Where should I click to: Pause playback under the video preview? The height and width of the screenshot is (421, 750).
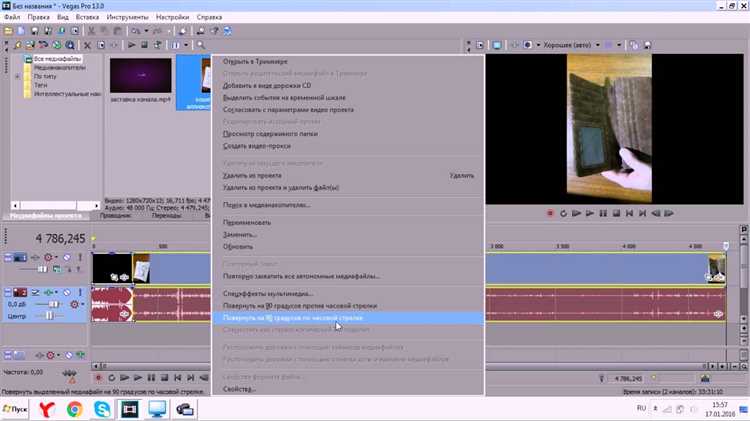pos(603,213)
